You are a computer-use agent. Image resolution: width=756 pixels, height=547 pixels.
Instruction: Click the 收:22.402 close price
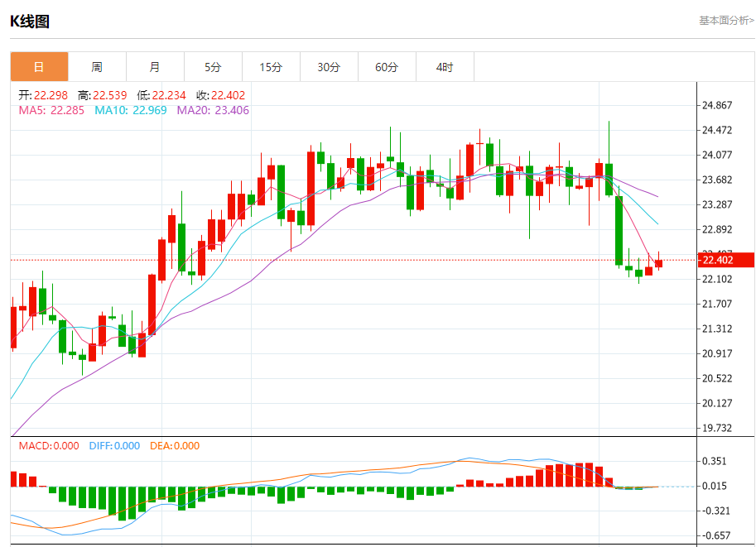(x=220, y=95)
